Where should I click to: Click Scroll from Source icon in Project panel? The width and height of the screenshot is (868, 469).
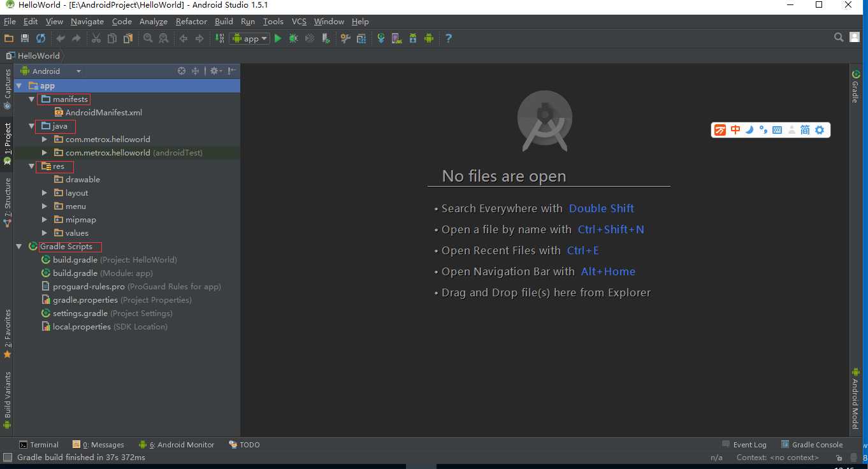(182, 71)
